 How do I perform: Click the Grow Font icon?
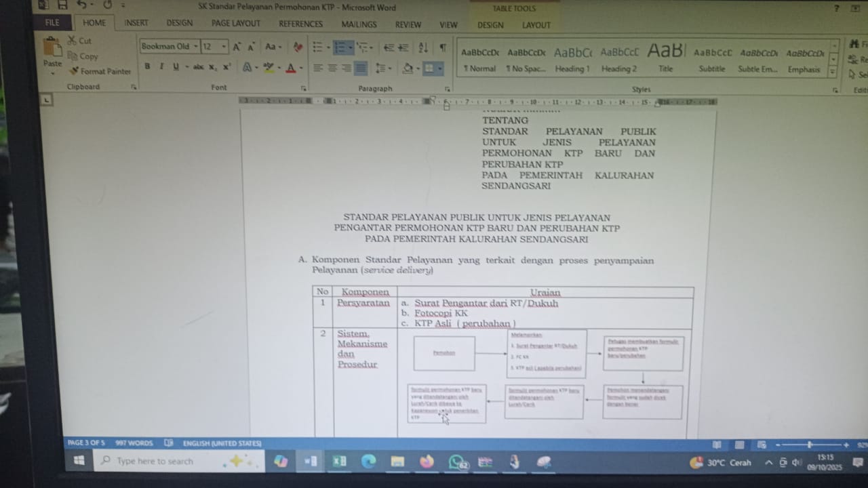click(237, 47)
